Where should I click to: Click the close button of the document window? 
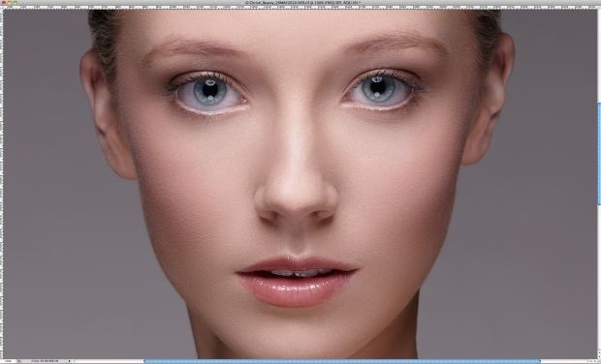(x=4, y=2)
